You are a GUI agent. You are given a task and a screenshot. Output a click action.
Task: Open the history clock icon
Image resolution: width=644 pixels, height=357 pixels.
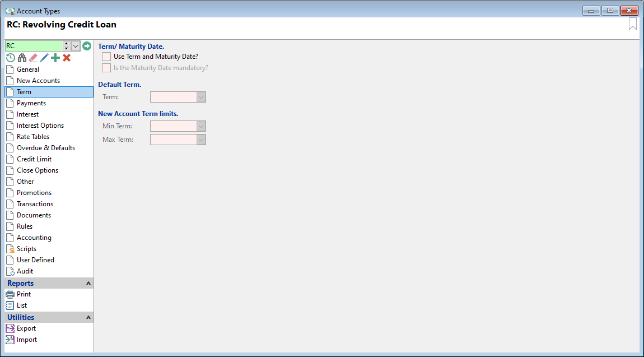tap(11, 58)
